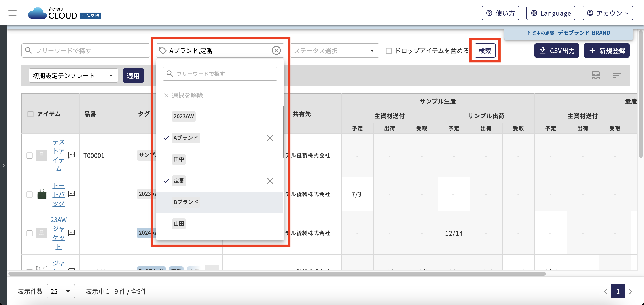
Task: Click the 23AWジャケット placeholder thumbnail
Action: (42, 233)
